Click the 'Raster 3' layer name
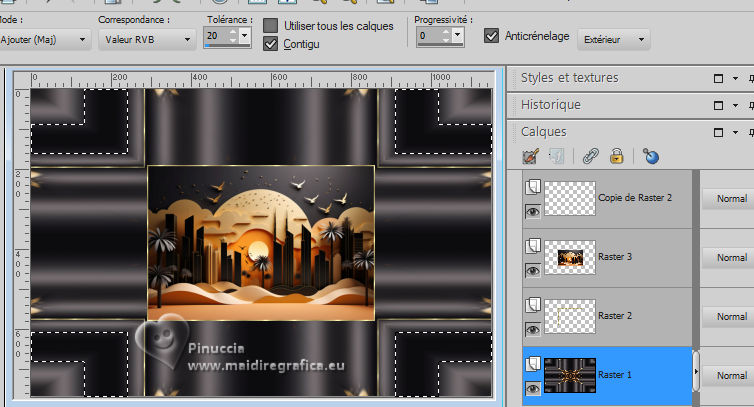The width and height of the screenshot is (754, 407). pyautogui.click(x=615, y=257)
